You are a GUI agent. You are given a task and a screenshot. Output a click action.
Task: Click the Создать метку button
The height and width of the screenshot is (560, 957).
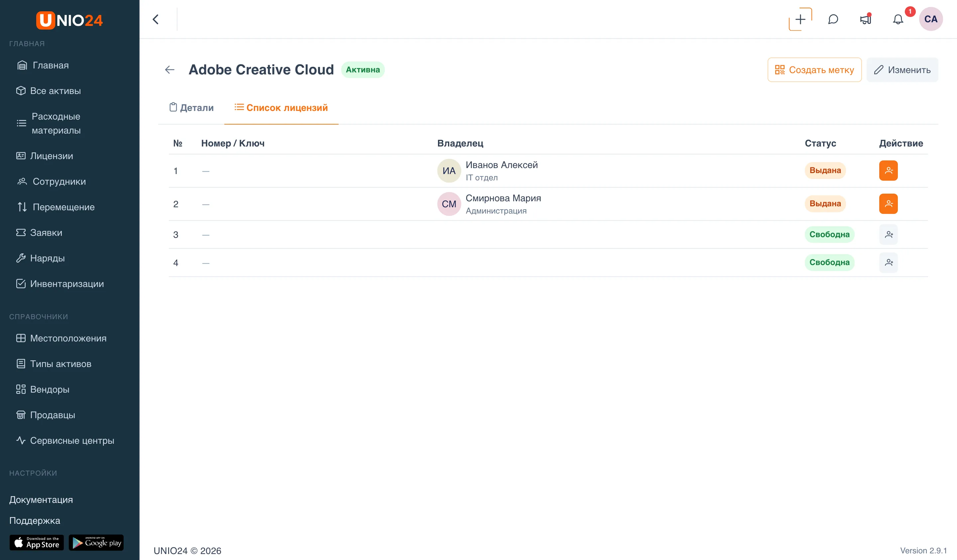814,70
